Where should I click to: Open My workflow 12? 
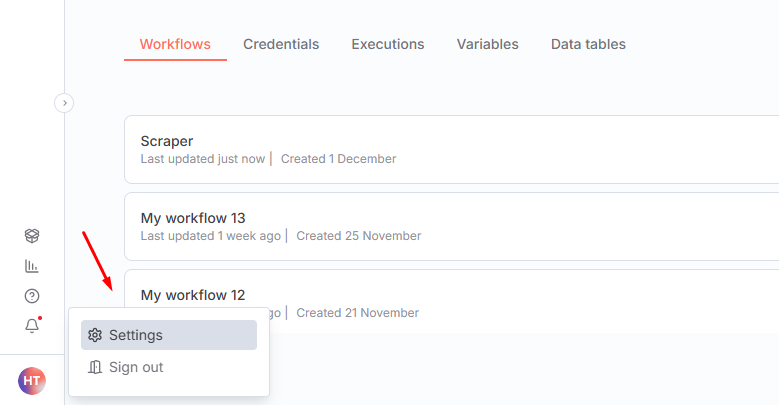193,295
